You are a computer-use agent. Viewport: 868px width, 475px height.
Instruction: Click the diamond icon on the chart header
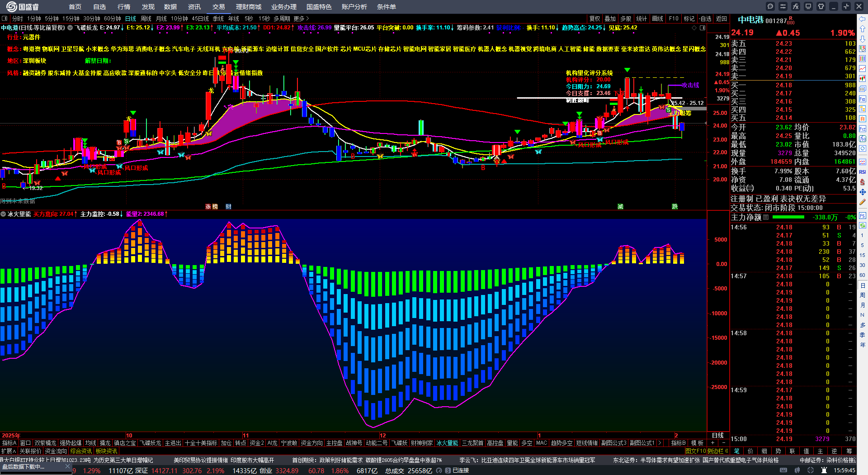tap(694, 28)
